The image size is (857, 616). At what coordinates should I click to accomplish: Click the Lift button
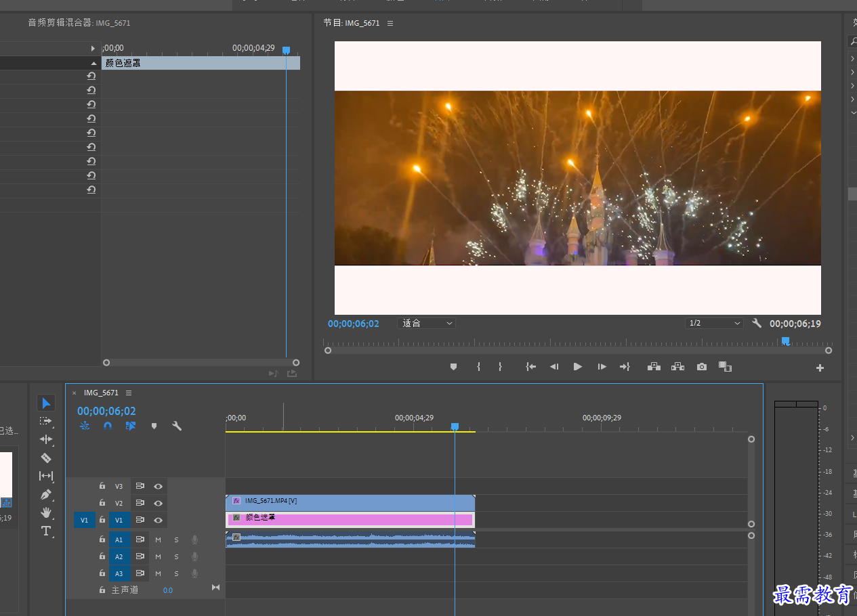654,367
